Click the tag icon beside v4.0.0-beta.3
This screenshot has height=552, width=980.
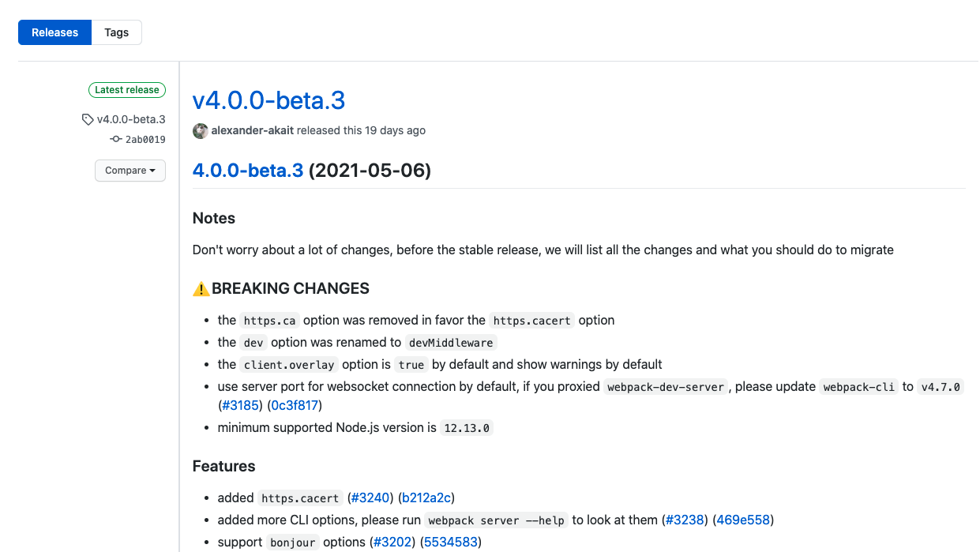88,120
